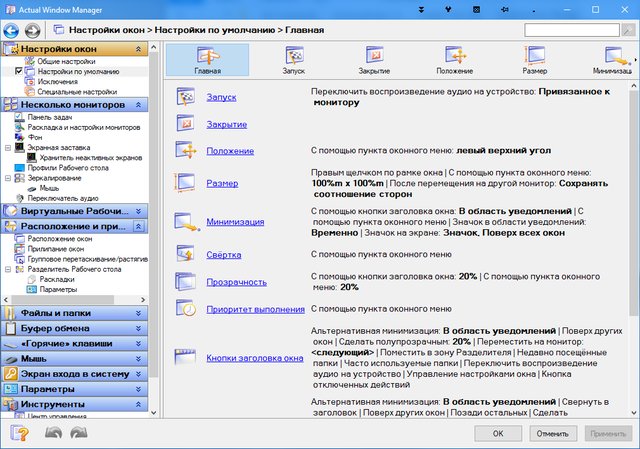640x449 pixels.
Task: Collapse the Экранная заставка tree node
Action: pyautogui.click(x=8, y=146)
